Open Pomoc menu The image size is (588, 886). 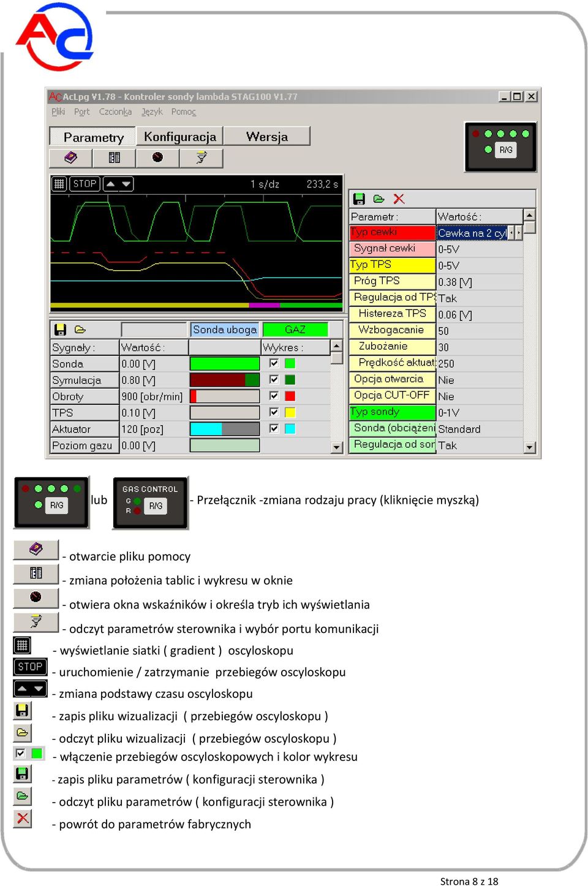pyautogui.click(x=184, y=112)
